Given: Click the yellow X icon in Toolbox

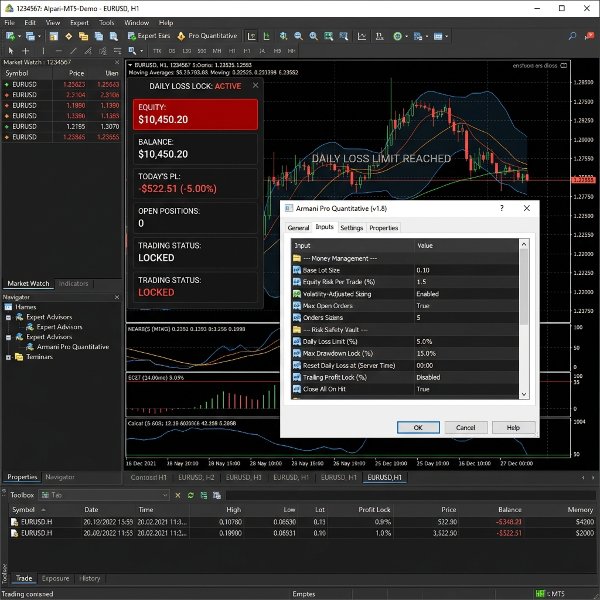Looking at the screenshot, I should pos(178,495).
